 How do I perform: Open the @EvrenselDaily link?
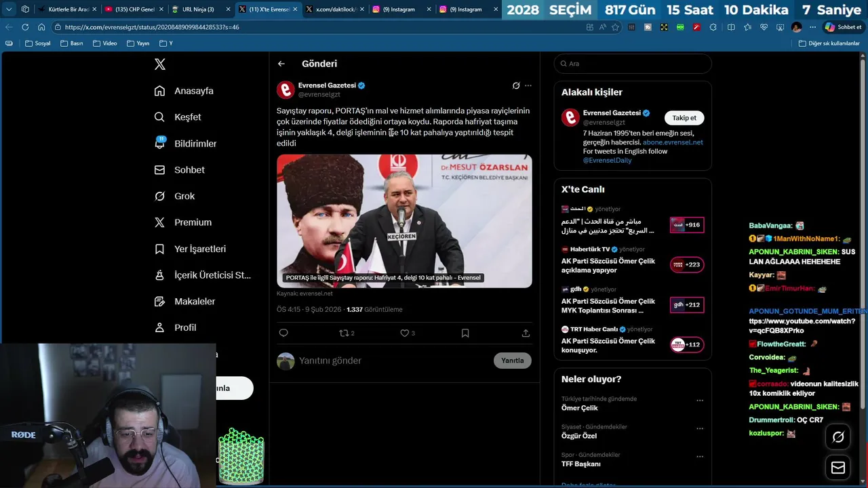pyautogui.click(x=607, y=160)
